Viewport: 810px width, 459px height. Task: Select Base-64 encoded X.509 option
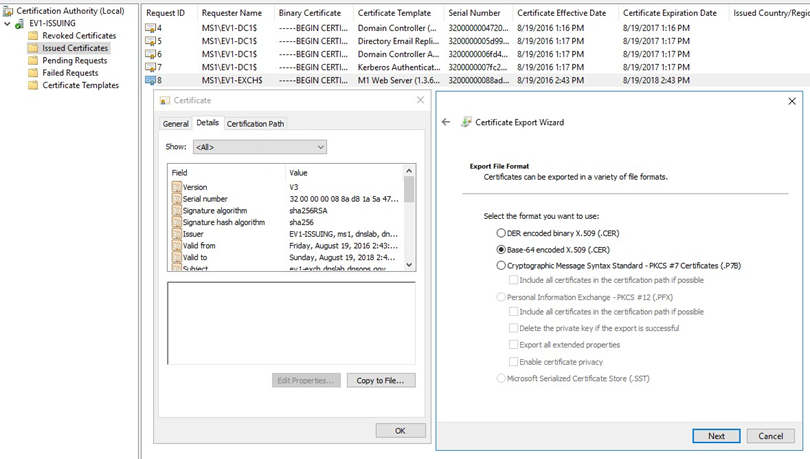[x=501, y=249]
